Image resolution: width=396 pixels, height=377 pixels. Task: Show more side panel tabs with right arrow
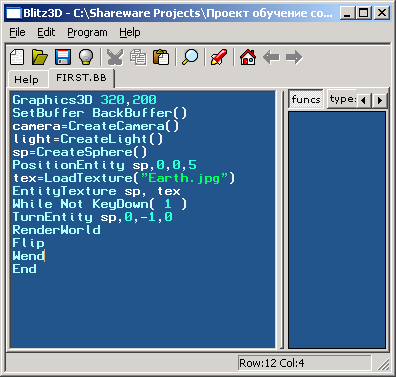(x=380, y=100)
